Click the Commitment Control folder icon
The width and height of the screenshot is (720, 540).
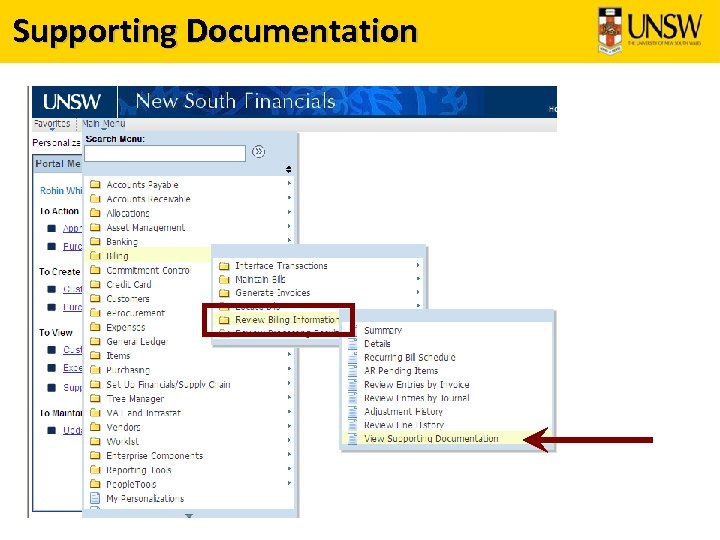click(95, 270)
